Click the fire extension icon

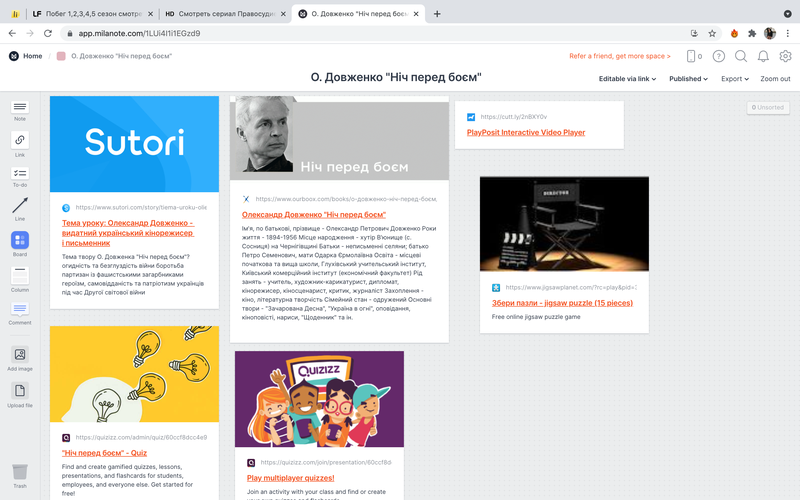coord(734,33)
